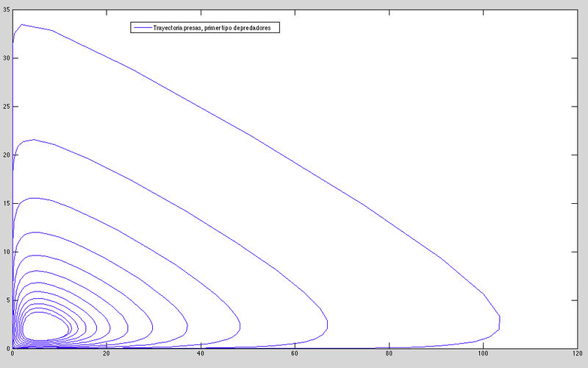This screenshot has width=588, height=368.
Task: Click the y-axis tick label 5
Action: pos(7,300)
